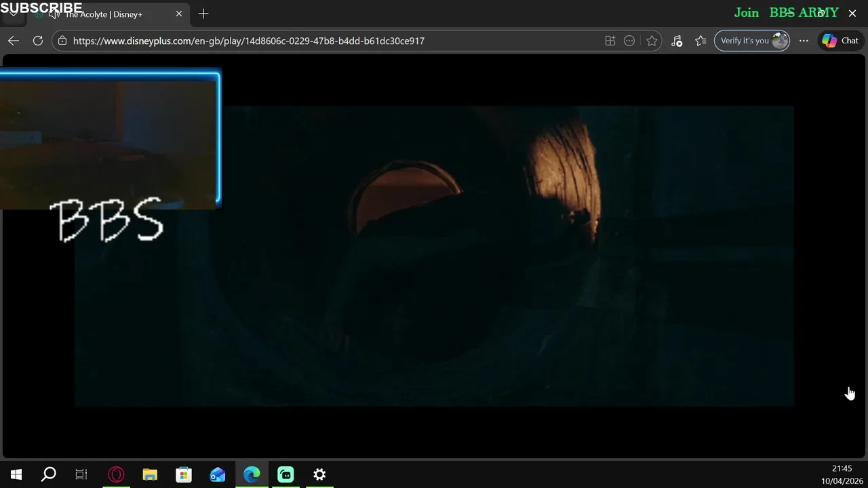868x488 pixels.
Task: Open the media control music note icon
Action: pos(677,41)
